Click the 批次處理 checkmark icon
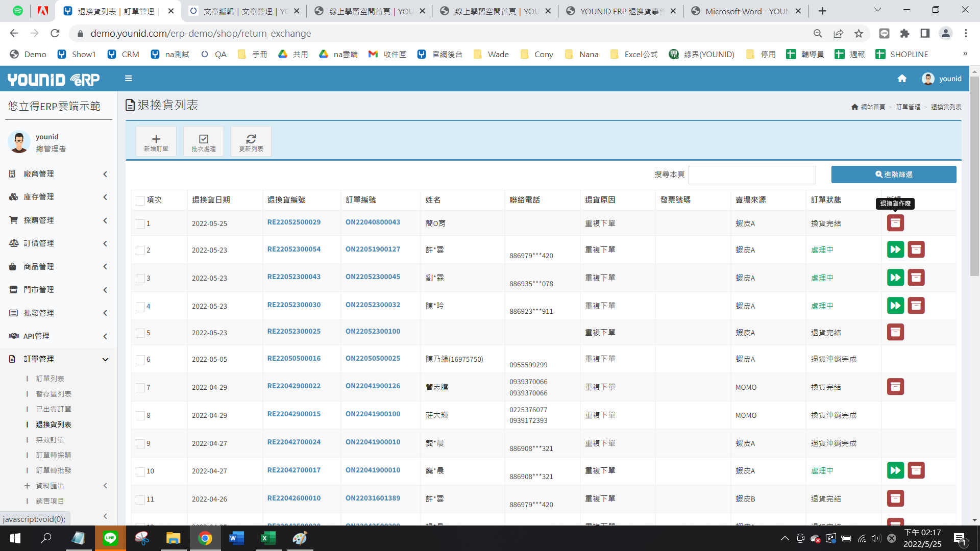 coord(204,139)
